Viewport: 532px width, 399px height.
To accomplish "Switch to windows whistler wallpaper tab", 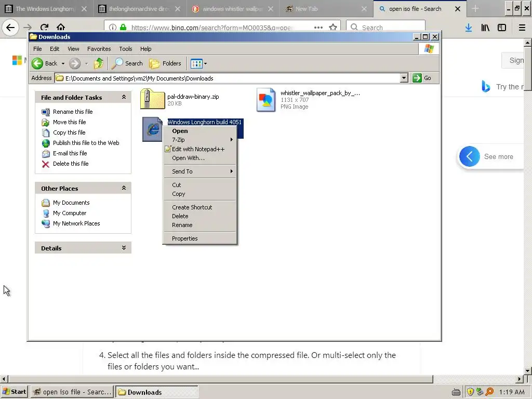I will (233, 9).
